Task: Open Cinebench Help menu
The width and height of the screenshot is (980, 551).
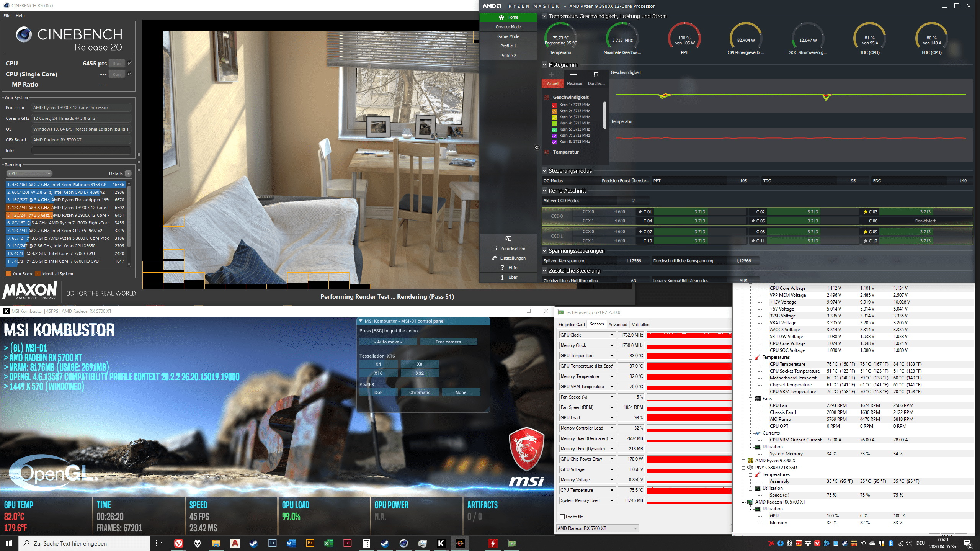Action: 20,16
